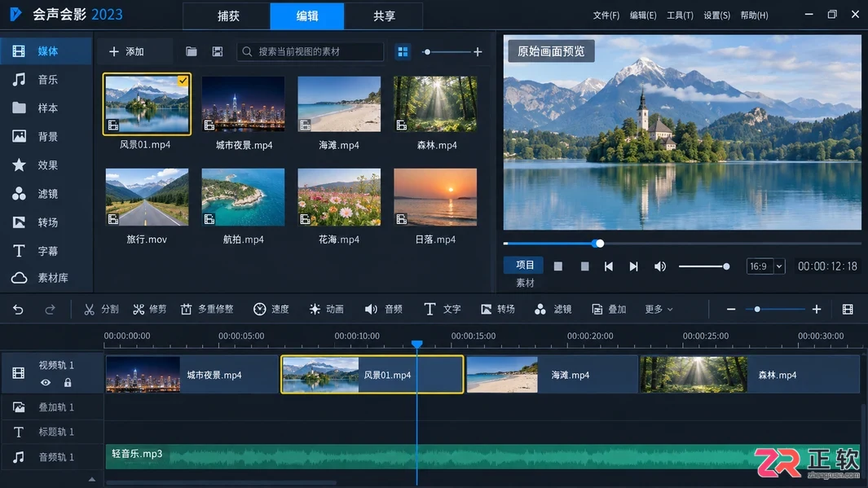
Task: Select the 风景01.mp4 library thumbnail
Action: click(x=147, y=104)
